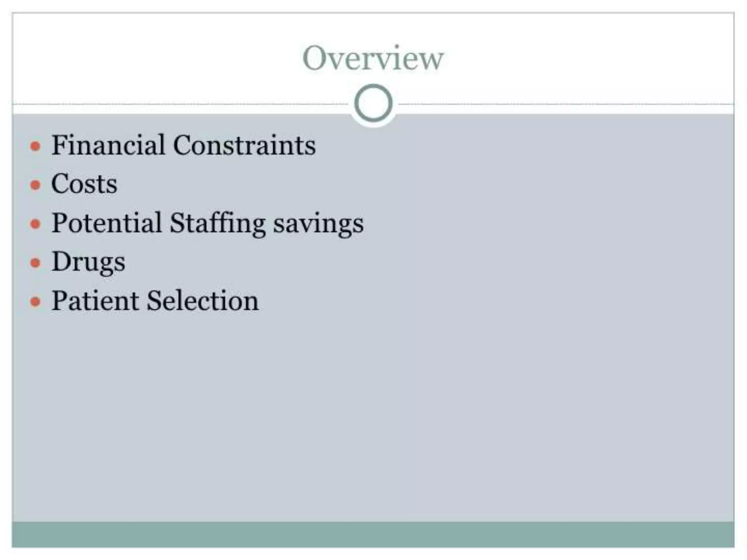Click the Overview slide title
Image resolution: width=747 pixels, height=560 pixels.
pyautogui.click(x=373, y=58)
